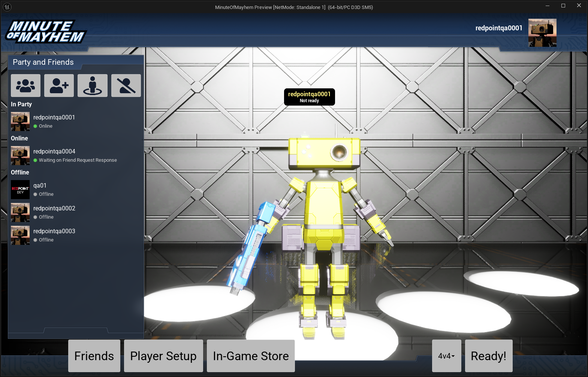Open Player Setup

click(x=163, y=356)
